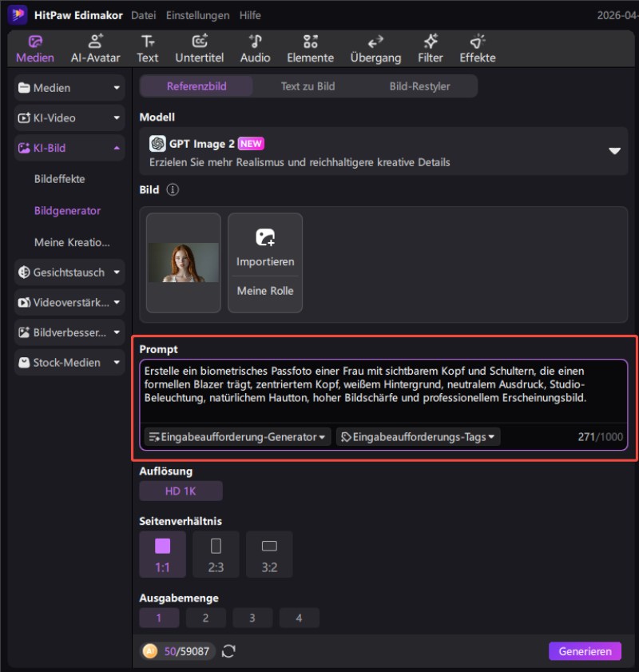Switch to the Audio section
The image size is (639, 672).
[255, 49]
